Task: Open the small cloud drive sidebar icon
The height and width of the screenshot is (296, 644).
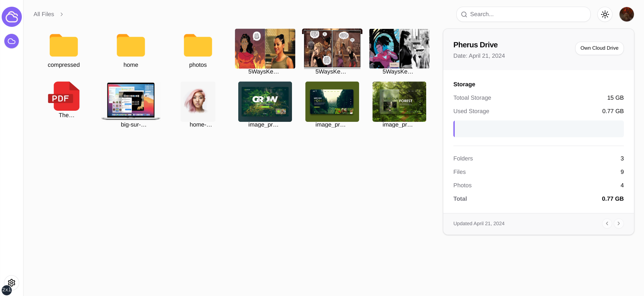Action: pos(12,41)
